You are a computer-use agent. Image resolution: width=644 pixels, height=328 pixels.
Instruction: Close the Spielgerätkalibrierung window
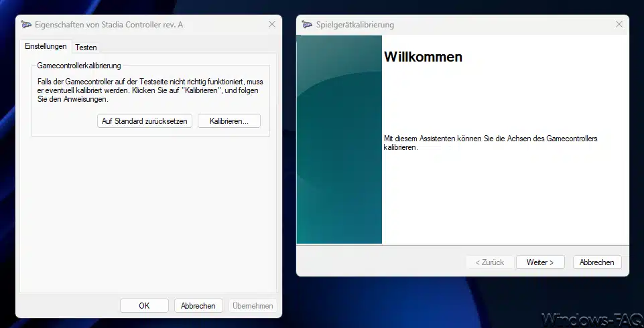coord(619,25)
